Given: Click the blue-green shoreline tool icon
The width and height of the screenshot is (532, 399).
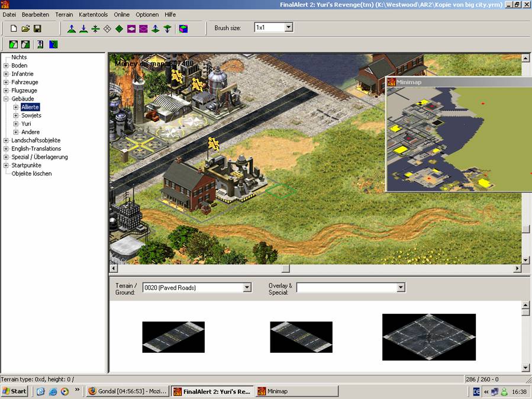Looking at the screenshot, I should [x=53, y=44].
